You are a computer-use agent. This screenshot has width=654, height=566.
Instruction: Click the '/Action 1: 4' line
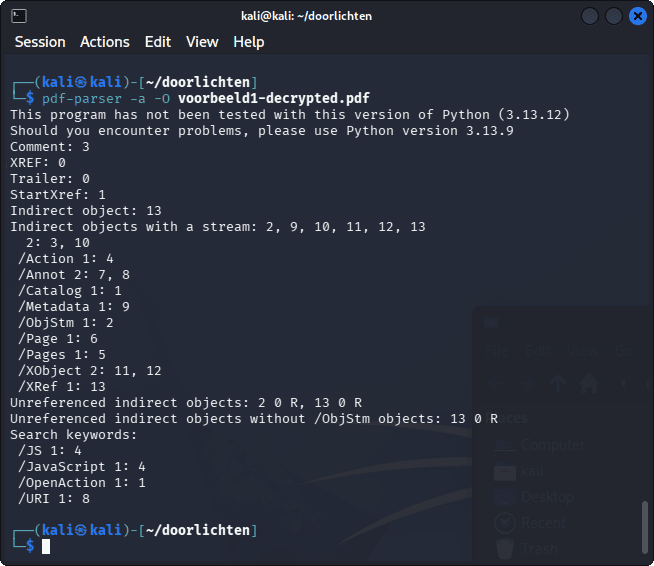tap(66, 259)
